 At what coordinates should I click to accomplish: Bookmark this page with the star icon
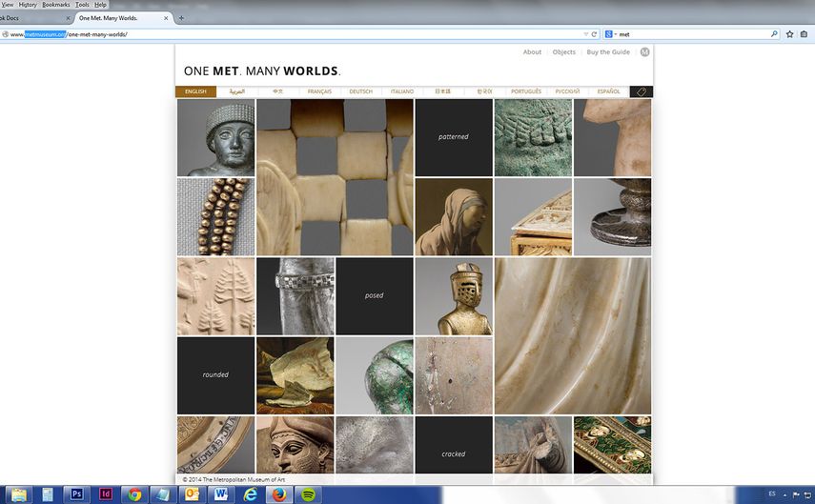[x=789, y=34]
